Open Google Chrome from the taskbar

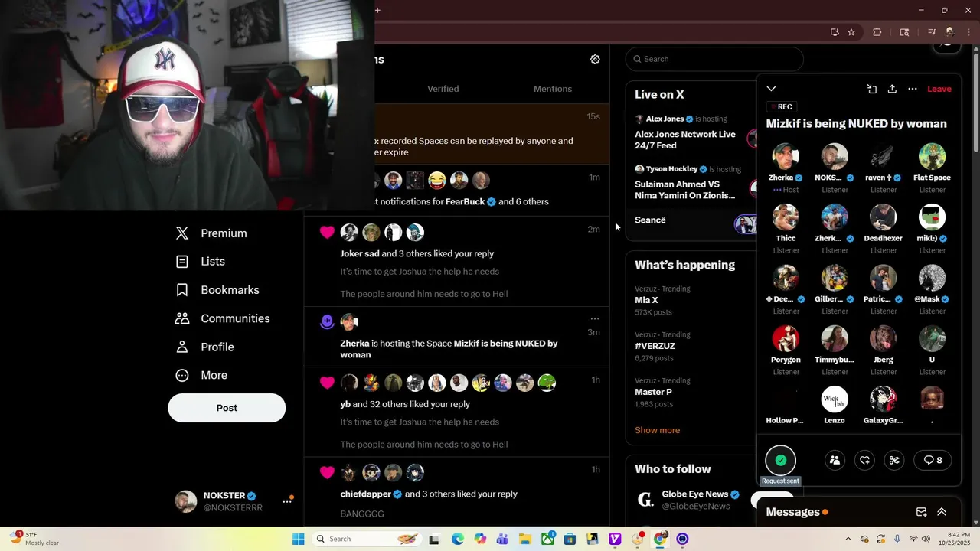pos(660,539)
